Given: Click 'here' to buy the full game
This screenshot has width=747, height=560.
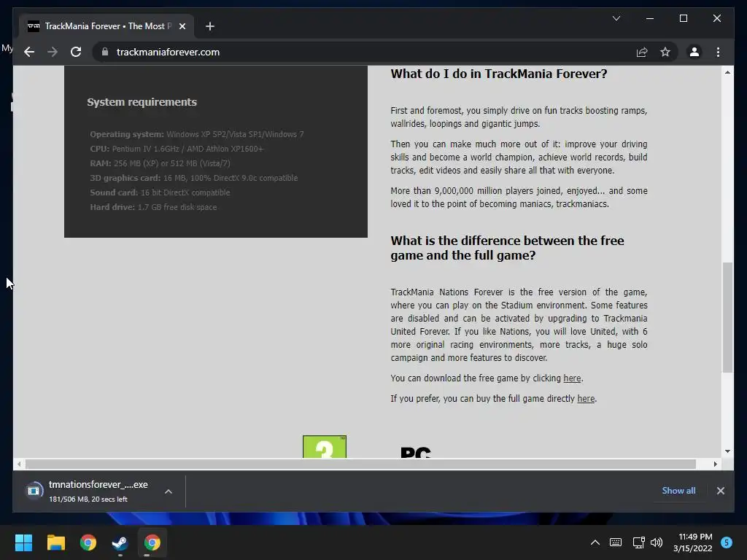Looking at the screenshot, I should pos(586,399).
